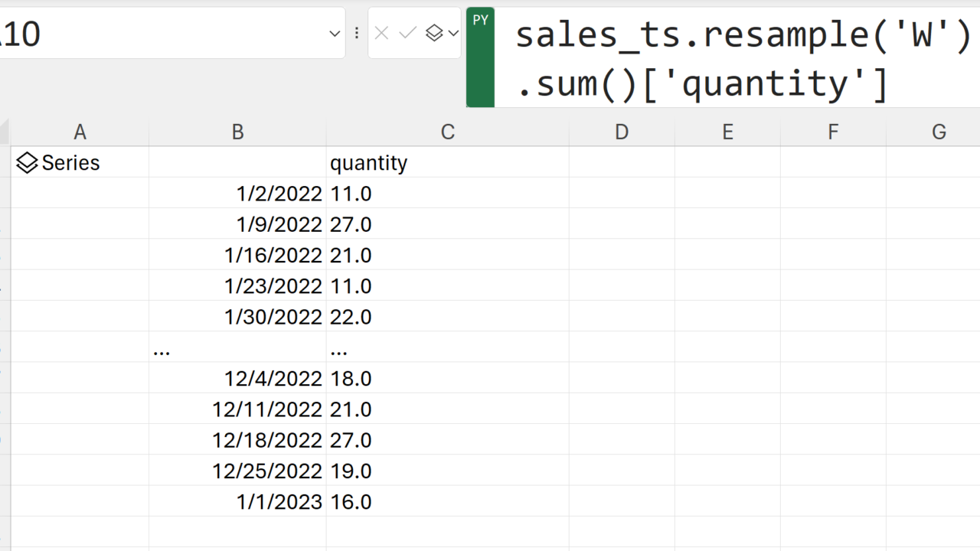The image size is (980, 551).
Task: Open the Name Box dropdown arrow
Action: 335,34
